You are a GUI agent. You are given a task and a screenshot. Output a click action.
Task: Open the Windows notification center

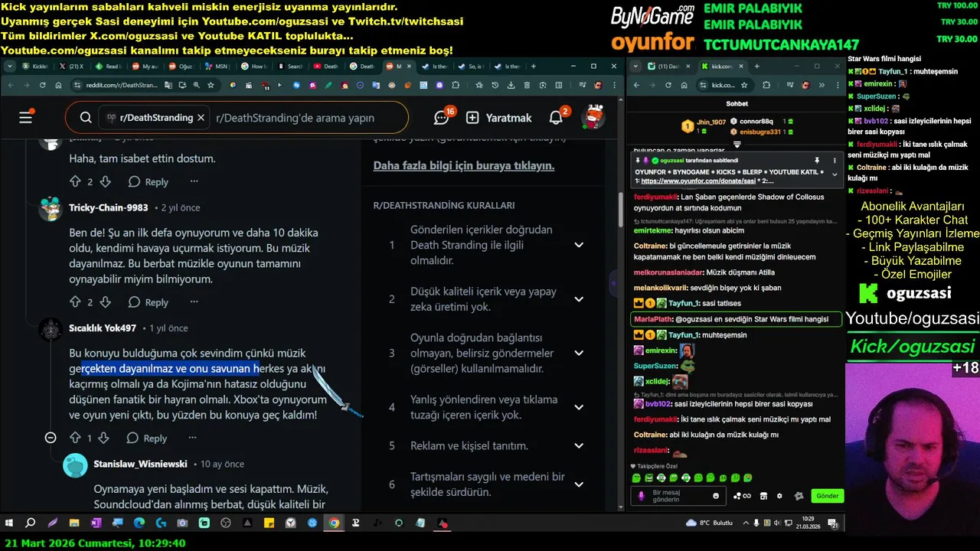(x=835, y=523)
